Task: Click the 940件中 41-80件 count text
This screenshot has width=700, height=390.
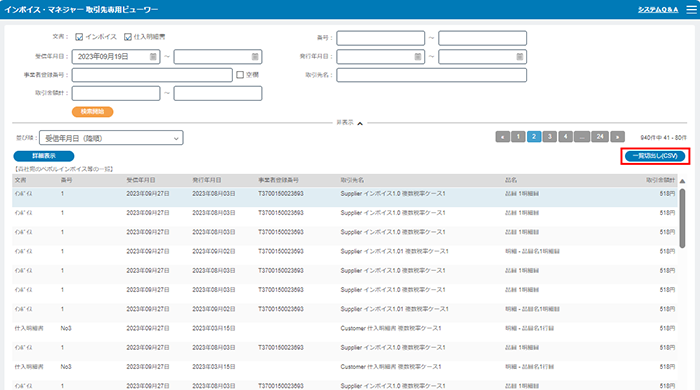Action: pyautogui.click(x=663, y=138)
